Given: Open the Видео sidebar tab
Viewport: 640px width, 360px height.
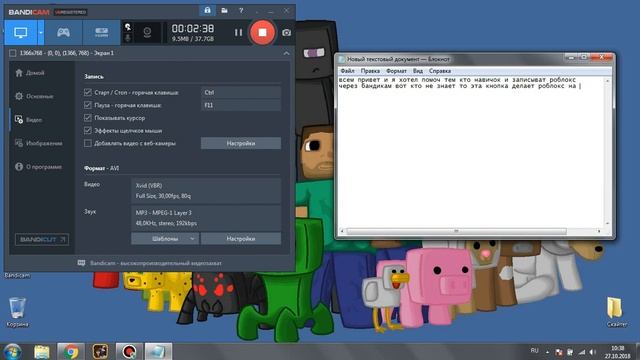Looking at the screenshot, I should tap(29, 120).
